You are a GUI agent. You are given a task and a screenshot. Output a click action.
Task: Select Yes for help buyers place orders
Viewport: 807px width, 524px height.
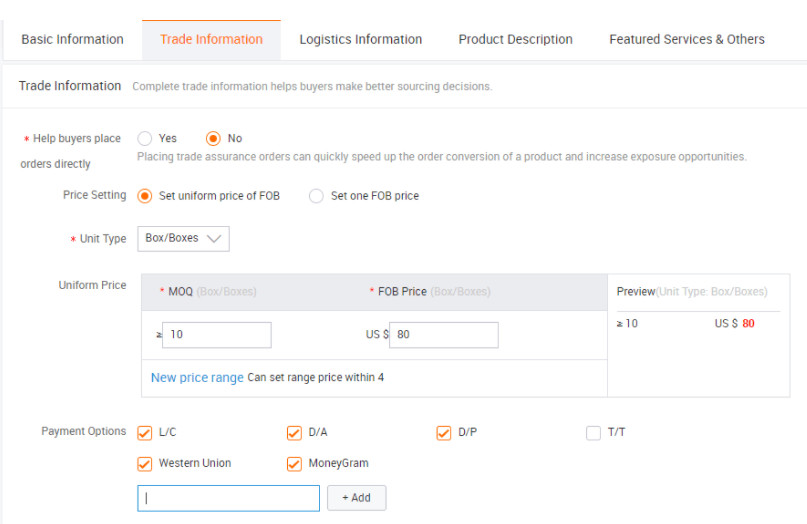(145, 139)
